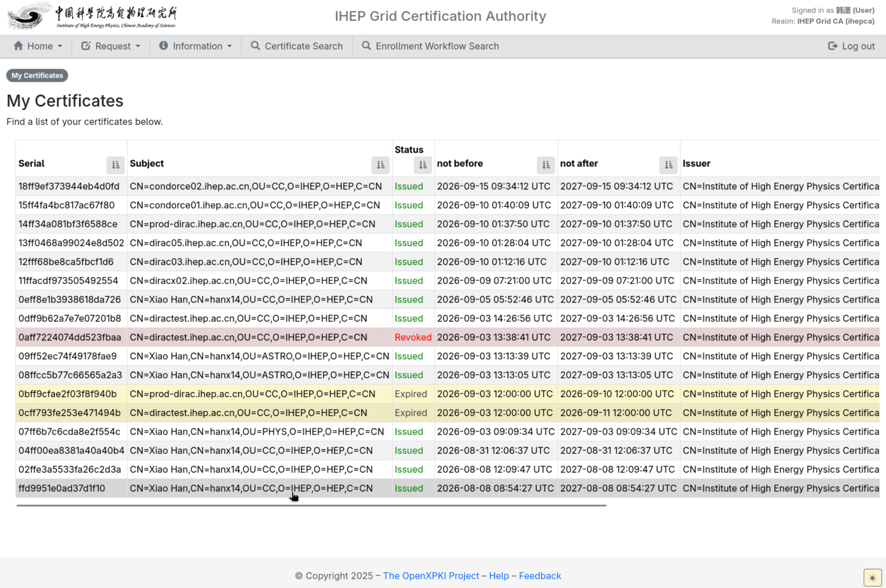Sort table by Serial column icon
Viewport: 886px width, 588px height.
coord(115,165)
